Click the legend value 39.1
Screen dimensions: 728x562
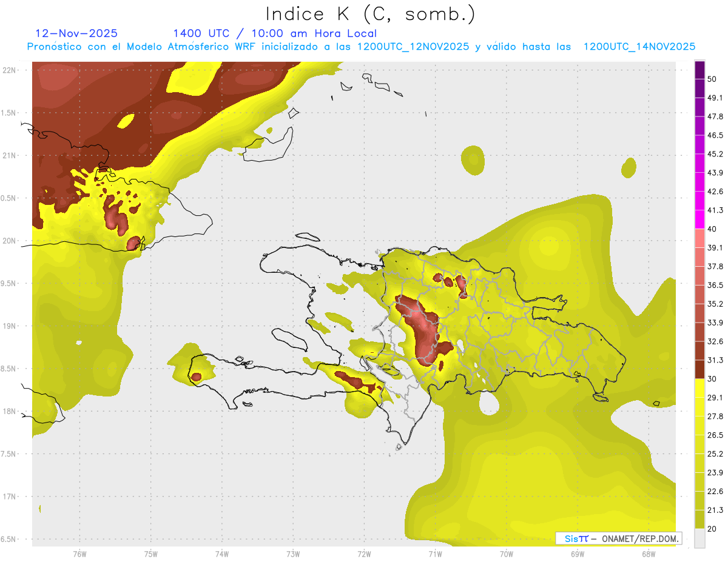pos(715,248)
